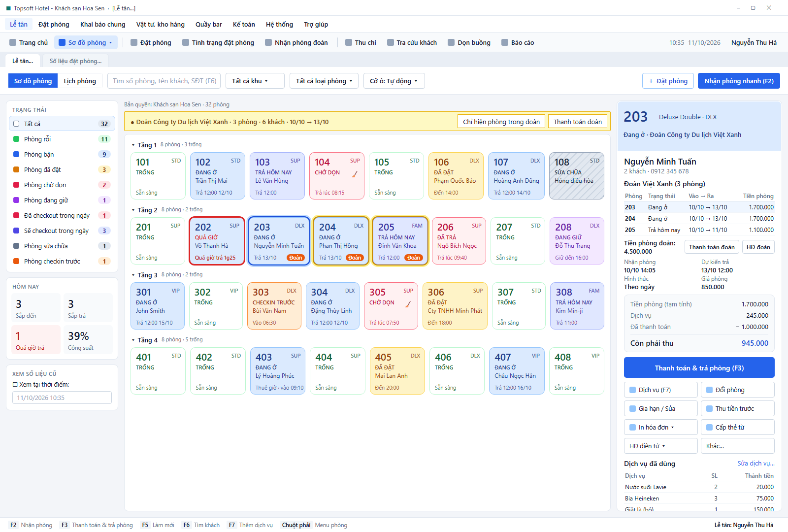The image size is (788, 532).
Task: Open the Tất cả khu dropdown
Action: (x=255, y=81)
